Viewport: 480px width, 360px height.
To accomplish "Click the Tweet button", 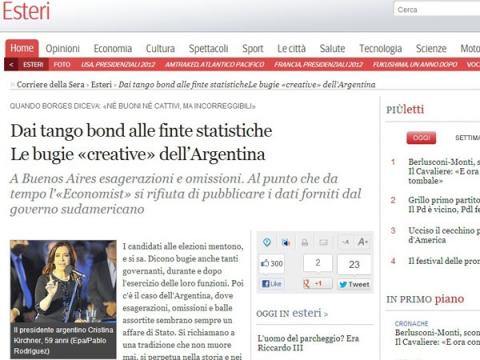I will [x=354, y=284].
